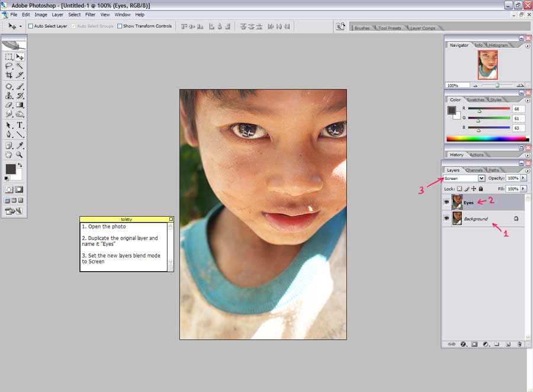Check Show Transform Controls

[120, 26]
